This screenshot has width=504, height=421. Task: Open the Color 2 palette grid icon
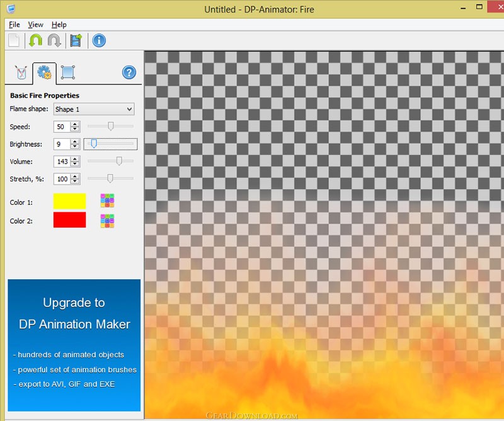(x=107, y=221)
